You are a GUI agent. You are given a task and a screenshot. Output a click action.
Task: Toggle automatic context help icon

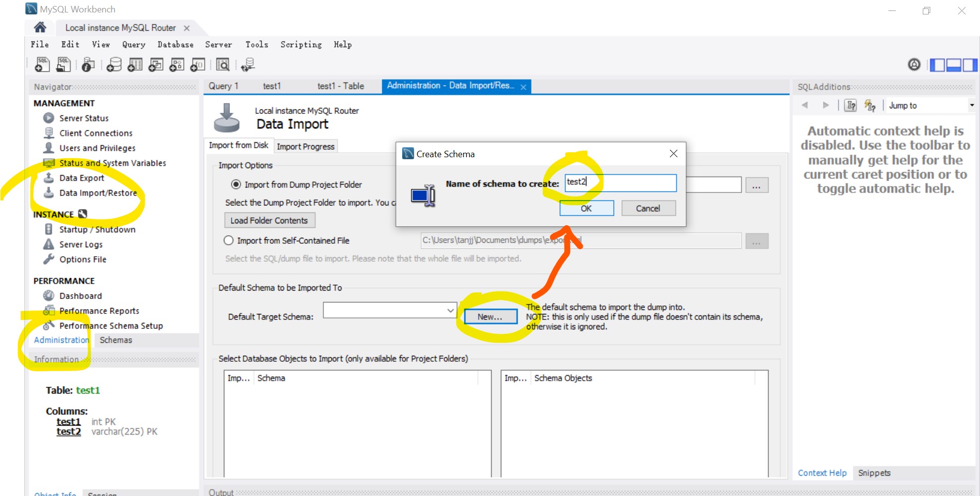pyautogui.click(x=870, y=105)
